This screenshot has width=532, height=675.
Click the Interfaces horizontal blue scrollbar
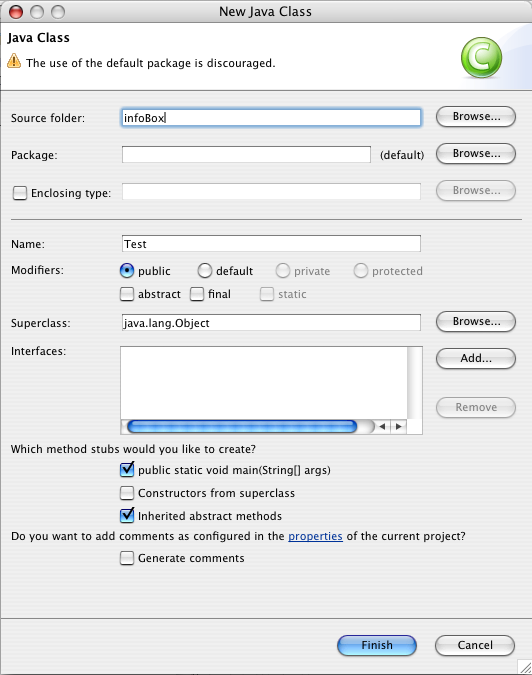(242, 427)
